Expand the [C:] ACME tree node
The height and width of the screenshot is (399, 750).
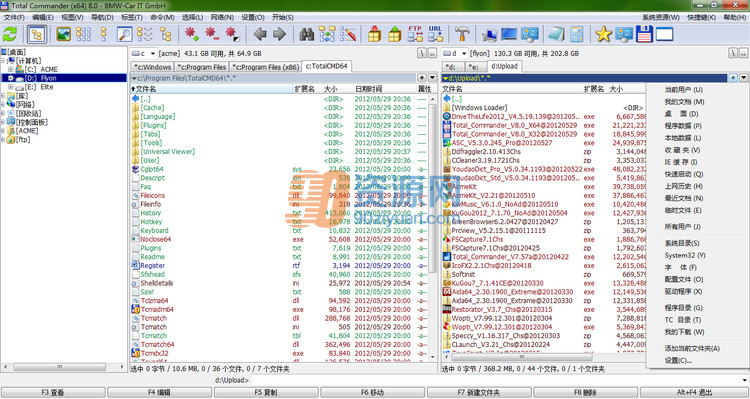tap(11, 69)
